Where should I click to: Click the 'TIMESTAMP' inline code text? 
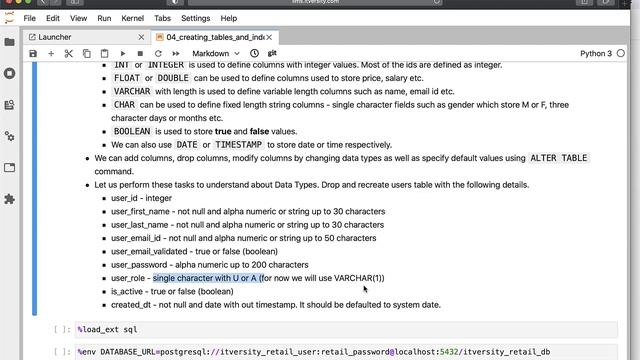tap(238, 145)
